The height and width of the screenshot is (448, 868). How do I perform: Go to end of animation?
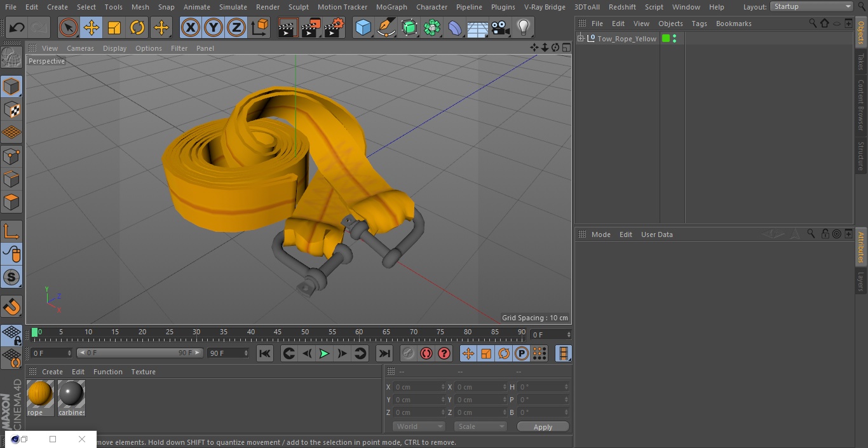(384, 353)
